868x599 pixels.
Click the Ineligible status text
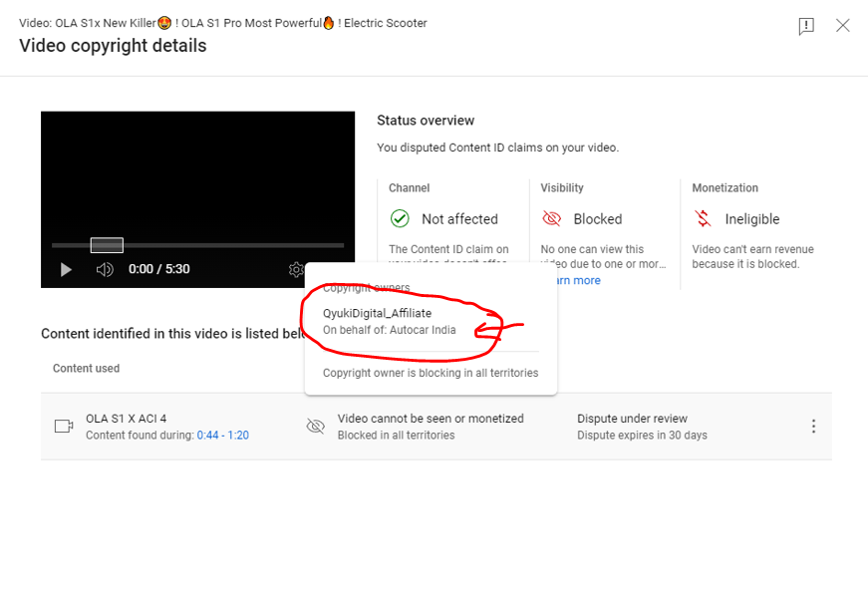[x=752, y=219]
